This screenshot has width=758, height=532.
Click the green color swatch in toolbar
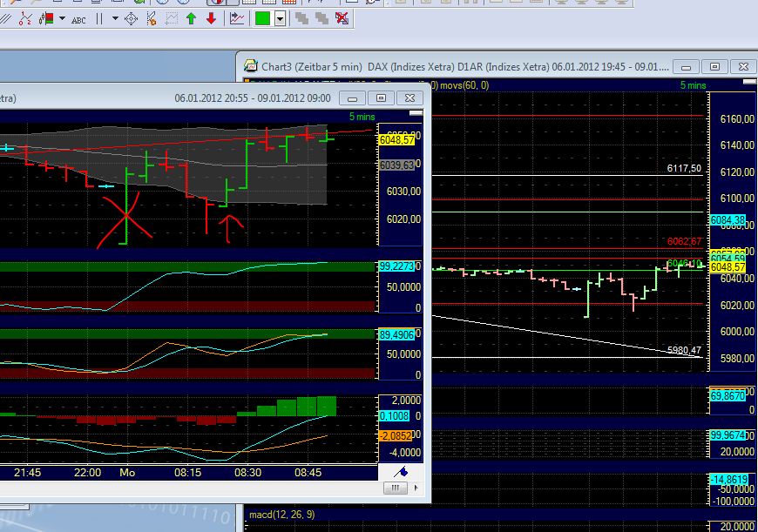262,17
